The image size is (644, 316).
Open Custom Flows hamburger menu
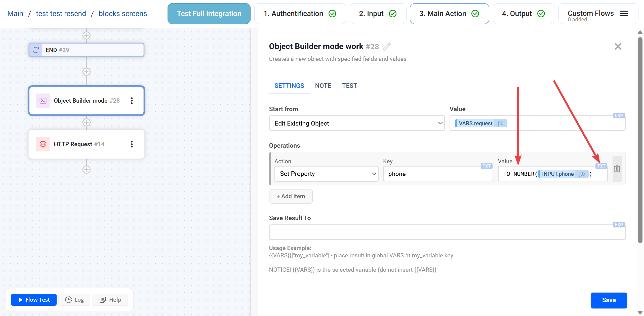624,14
